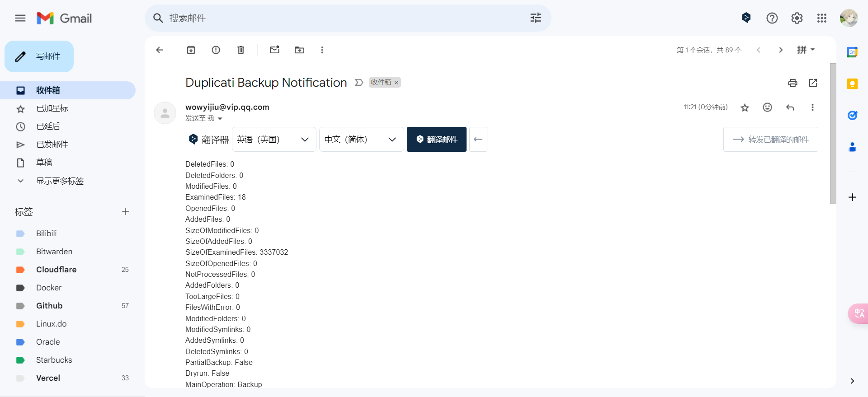Add an emoji reaction

(x=767, y=107)
